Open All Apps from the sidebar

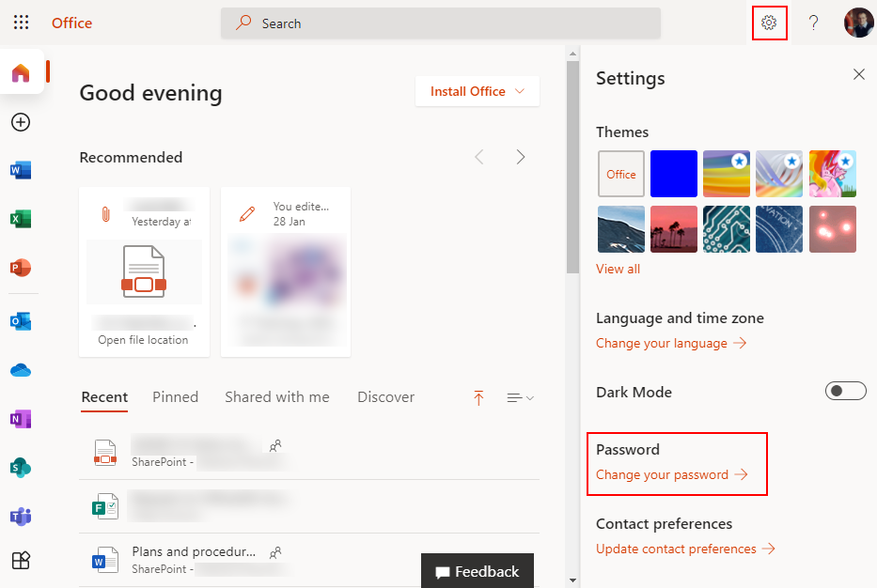(21, 560)
